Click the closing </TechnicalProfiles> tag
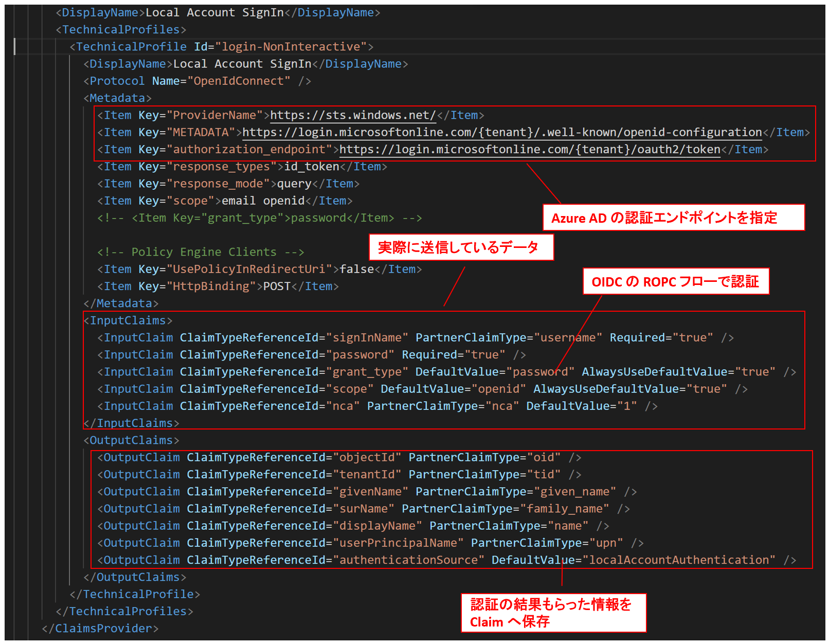The width and height of the screenshot is (829, 644). [x=124, y=612]
